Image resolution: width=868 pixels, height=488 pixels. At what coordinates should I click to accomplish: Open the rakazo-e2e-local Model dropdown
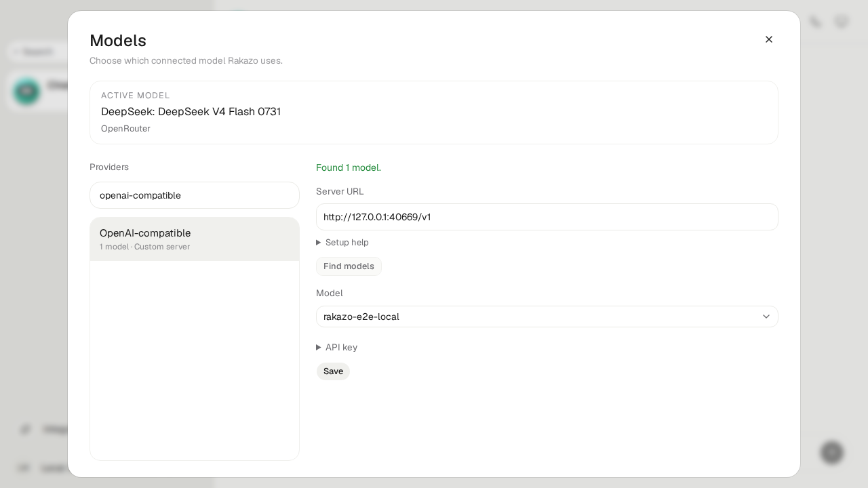tap(547, 317)
